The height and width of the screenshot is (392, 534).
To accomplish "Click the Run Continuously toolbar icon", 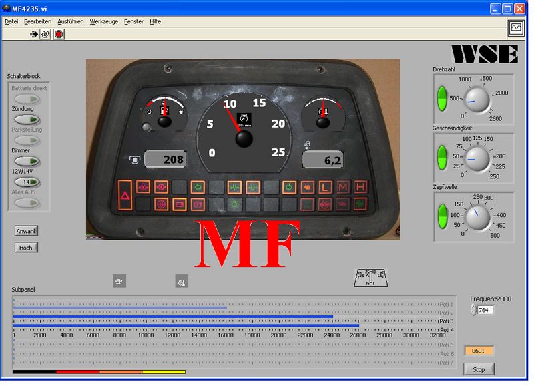I will 45,34.
